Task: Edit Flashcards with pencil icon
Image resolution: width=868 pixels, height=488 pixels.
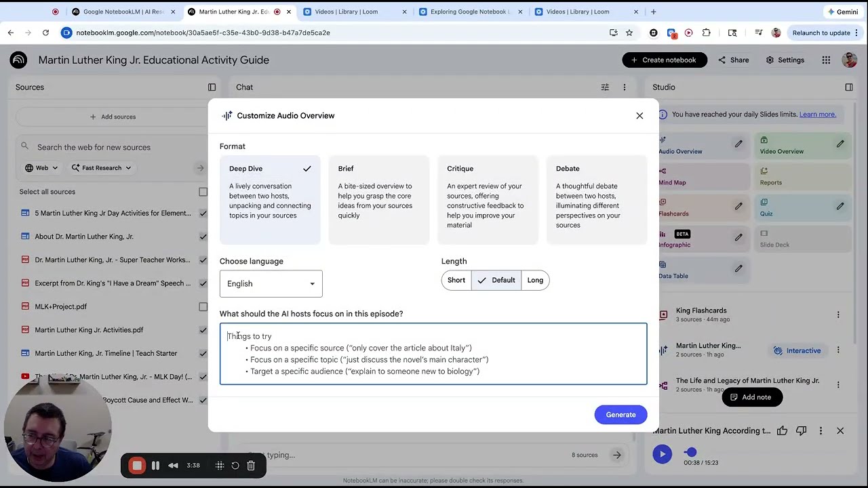Action: 738,206
